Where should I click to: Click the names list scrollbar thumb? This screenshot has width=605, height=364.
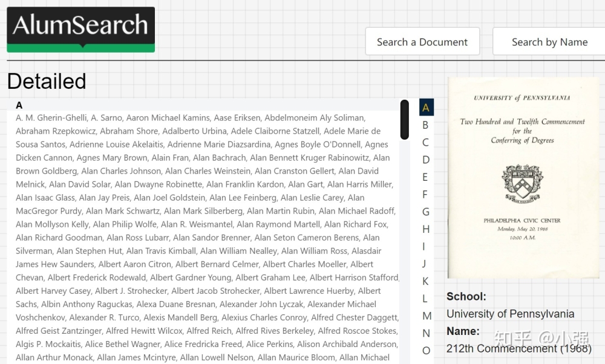(404, 120)
